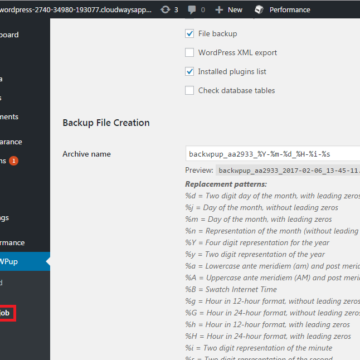The image size is (360, 360).
Task: Uncheck the File backup checkbox
Action: [189, 34]
